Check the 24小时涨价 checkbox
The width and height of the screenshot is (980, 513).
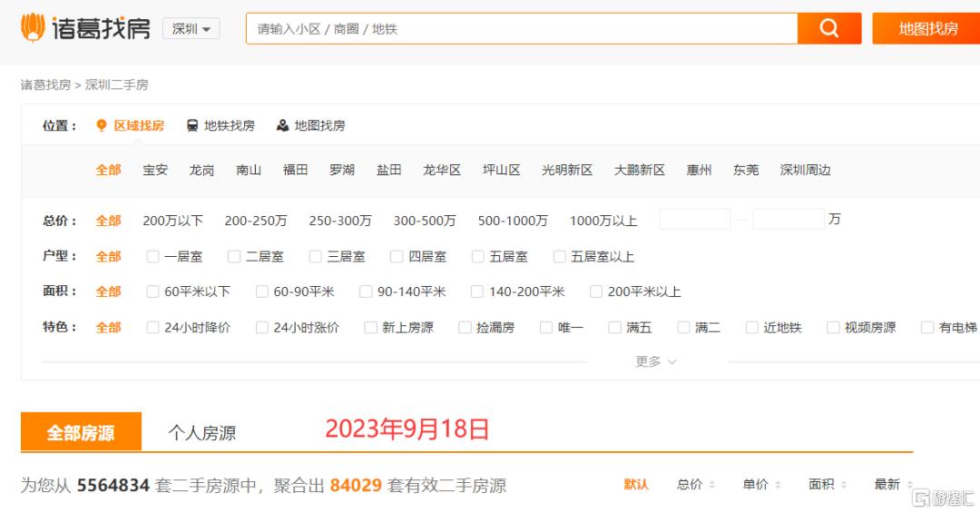click(x=262, y=327)
